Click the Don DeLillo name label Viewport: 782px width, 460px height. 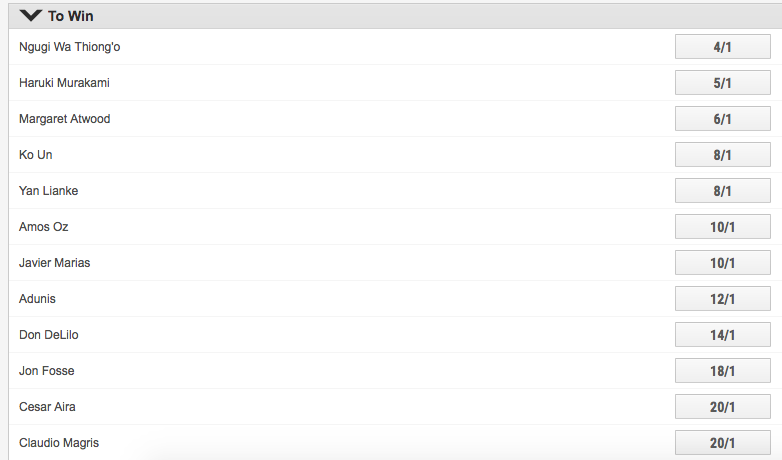click(48, 335)
